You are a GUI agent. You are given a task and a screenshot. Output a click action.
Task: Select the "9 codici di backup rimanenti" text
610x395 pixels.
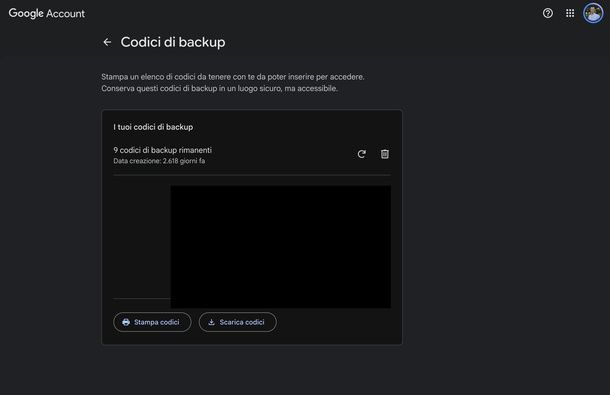coord(163,150)
